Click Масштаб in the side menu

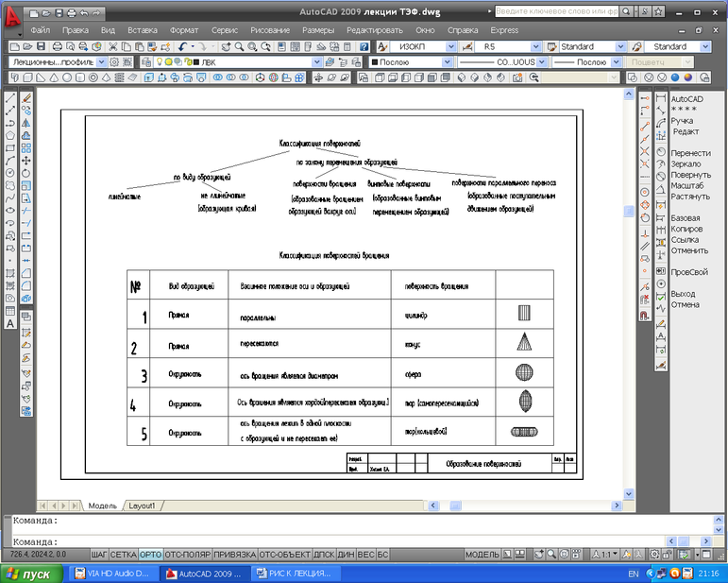(x=686, y=185)
